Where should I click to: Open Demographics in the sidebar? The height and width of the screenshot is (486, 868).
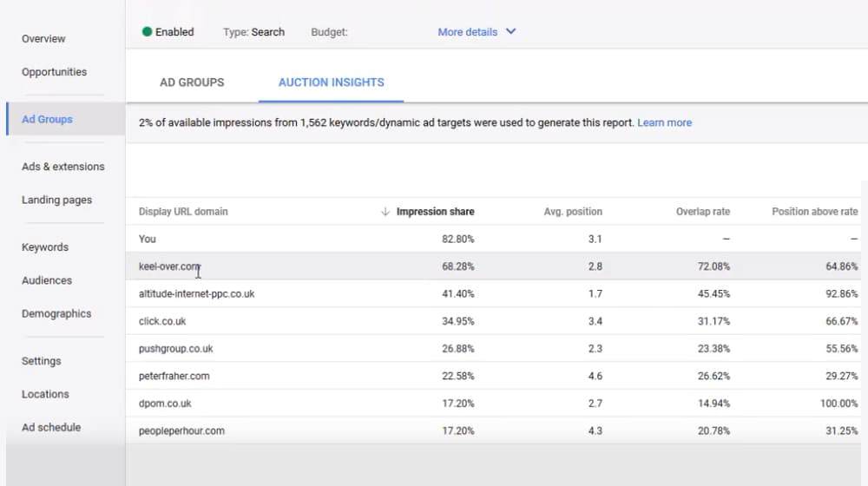pyautogui.click(x=56, y=313)
